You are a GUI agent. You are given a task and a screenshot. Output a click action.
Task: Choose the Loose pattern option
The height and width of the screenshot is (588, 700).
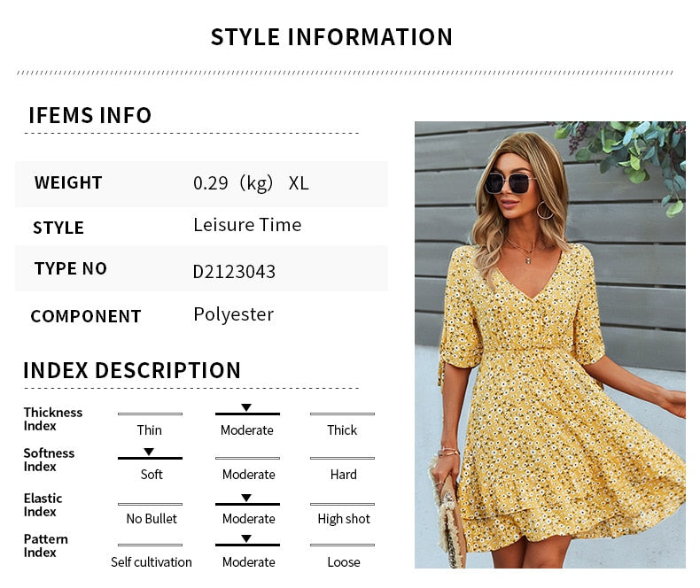coord(343,562)
